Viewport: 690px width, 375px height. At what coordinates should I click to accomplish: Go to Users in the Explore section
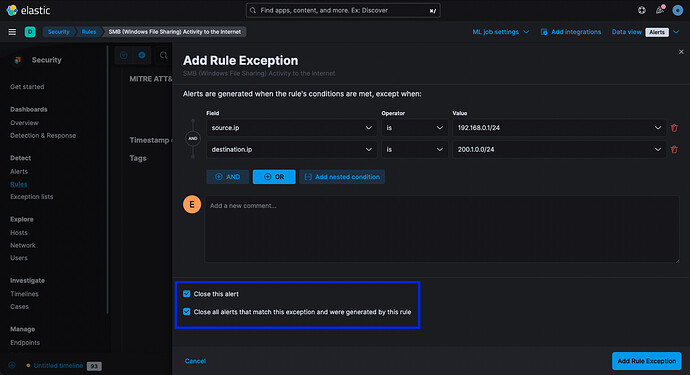[x=19, y=258]
